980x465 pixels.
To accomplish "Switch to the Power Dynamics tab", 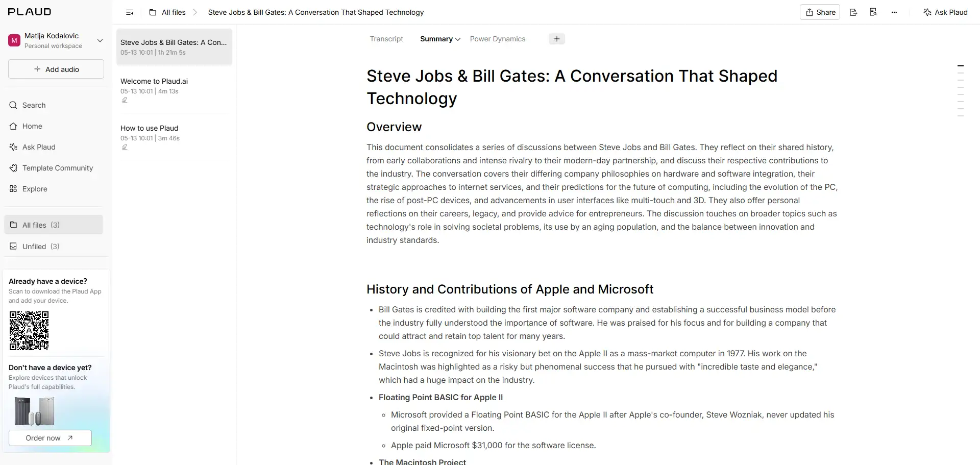I will pyautogui.click(x=498, y=39).
